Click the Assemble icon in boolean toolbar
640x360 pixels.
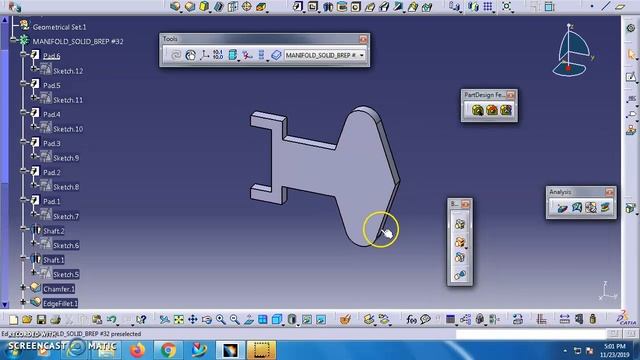click(x=460, y=224)
